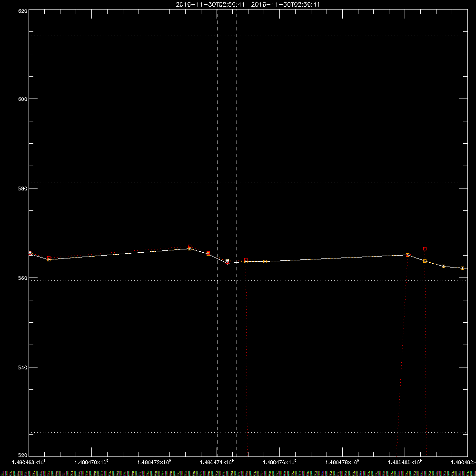476x476 pixels.
Task: Click the x-axis label 1.480468×10⁹
Action: tap(29, 462)
